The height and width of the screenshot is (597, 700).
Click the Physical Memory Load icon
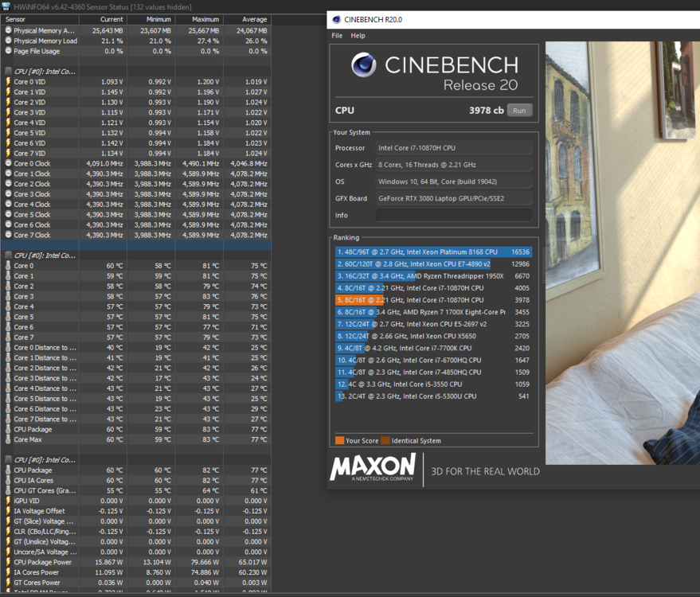click(x=8, y=41)
